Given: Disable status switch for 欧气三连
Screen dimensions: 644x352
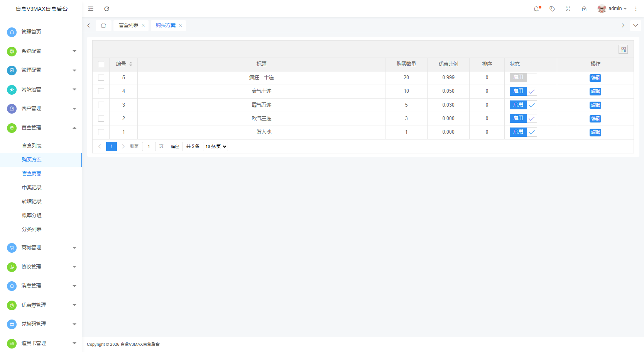Looking at the screenshot, I should (523, 119).
